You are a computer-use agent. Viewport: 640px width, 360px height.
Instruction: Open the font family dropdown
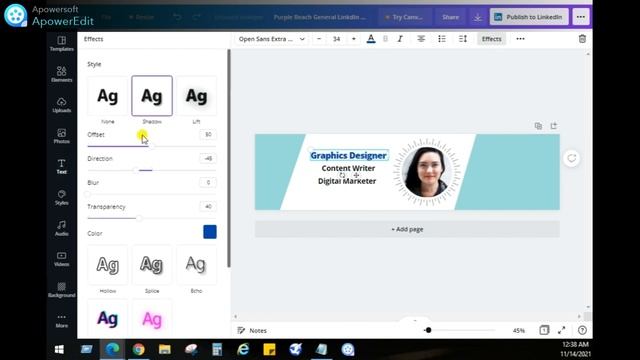coord(271,39)
